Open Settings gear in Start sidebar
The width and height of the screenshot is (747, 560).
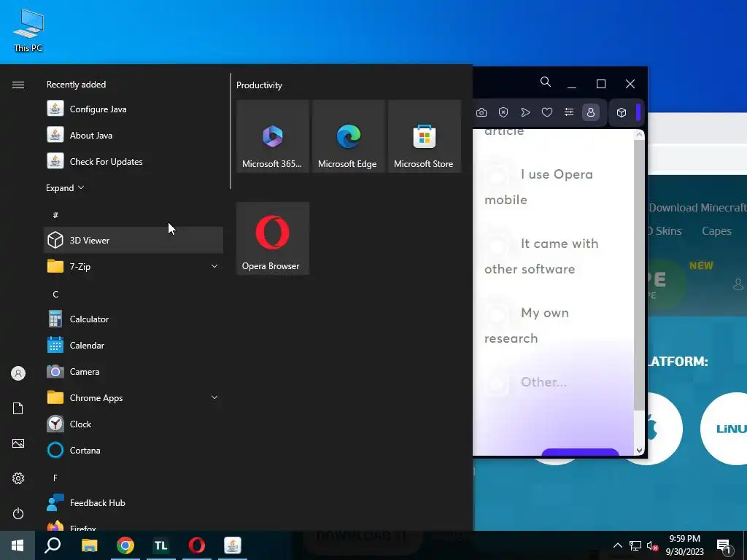(18, 478)
